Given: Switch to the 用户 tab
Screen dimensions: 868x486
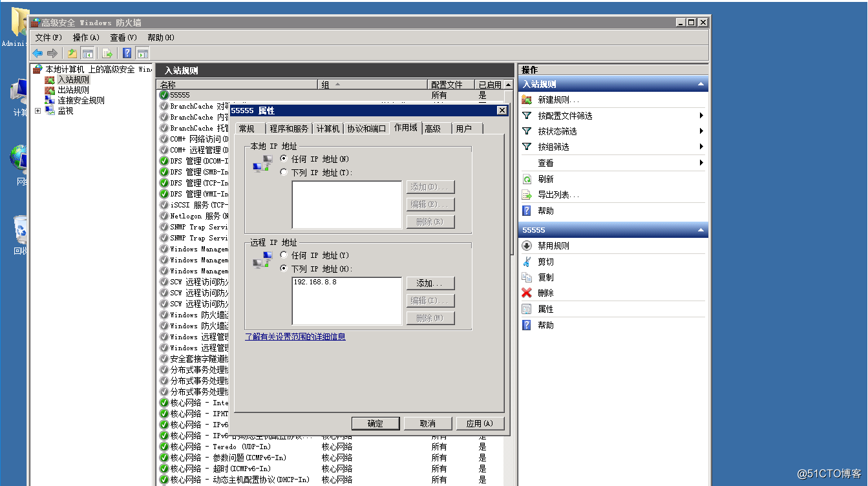Looking at the screenshot, I should (467, 129).
